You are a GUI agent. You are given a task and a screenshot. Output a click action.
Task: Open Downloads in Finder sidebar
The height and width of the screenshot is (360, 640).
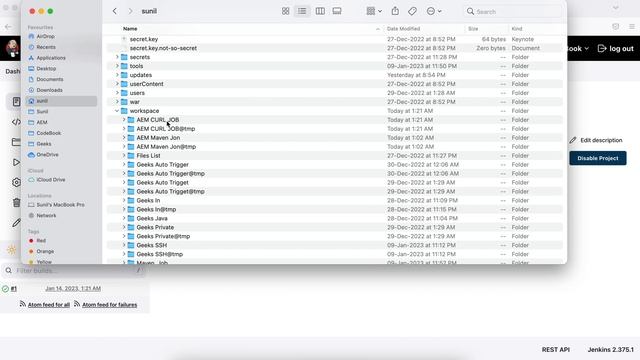point(49,90)
